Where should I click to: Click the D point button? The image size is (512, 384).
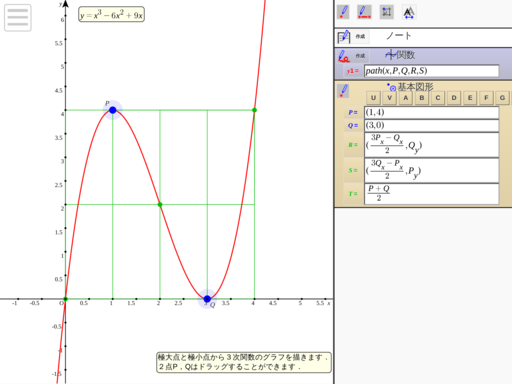454,98
